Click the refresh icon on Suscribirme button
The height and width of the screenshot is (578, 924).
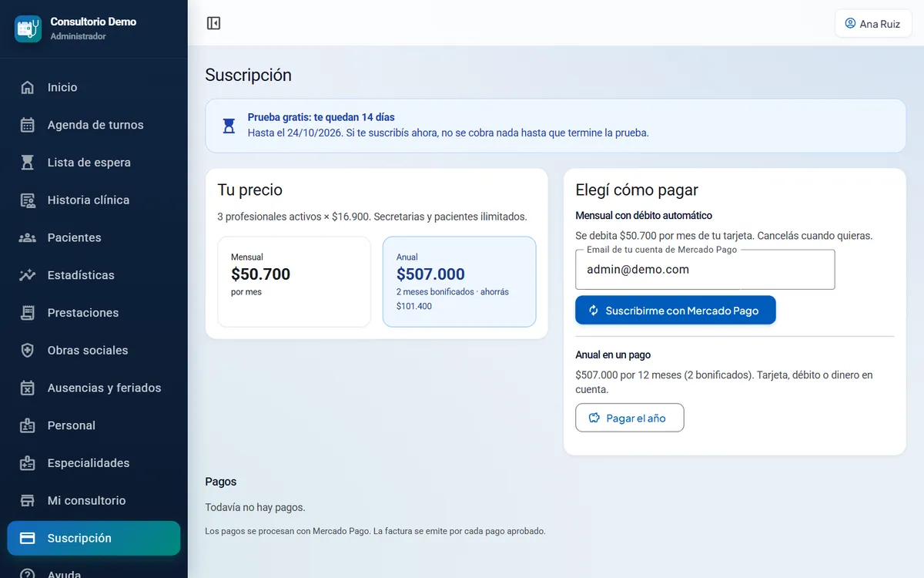[594, 311]
